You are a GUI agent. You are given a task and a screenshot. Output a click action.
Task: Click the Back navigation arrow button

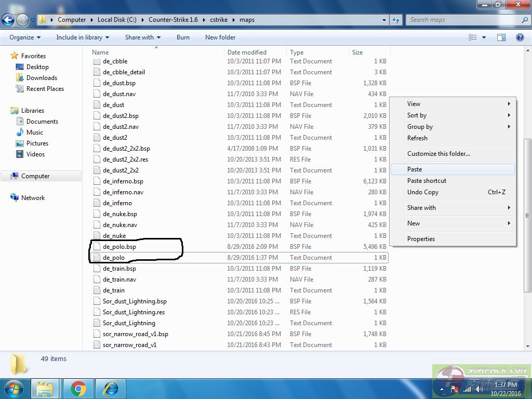[x=8, y=20]
